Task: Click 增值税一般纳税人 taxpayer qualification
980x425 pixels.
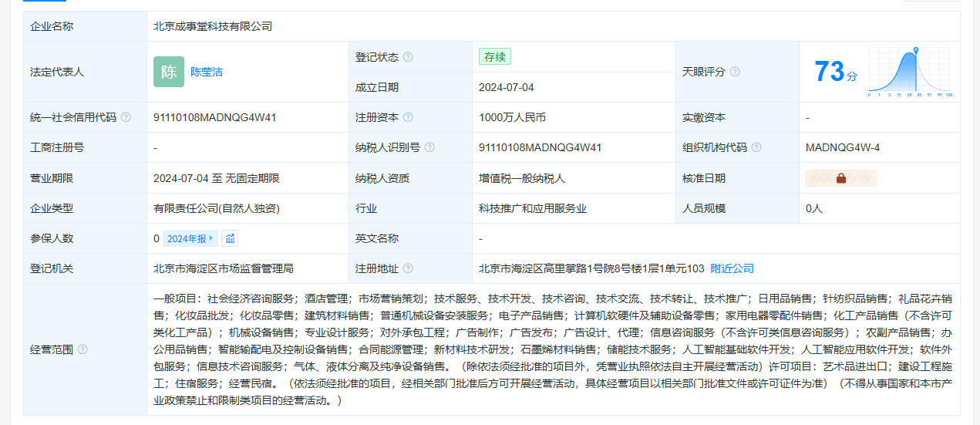Action: (522, 178)
